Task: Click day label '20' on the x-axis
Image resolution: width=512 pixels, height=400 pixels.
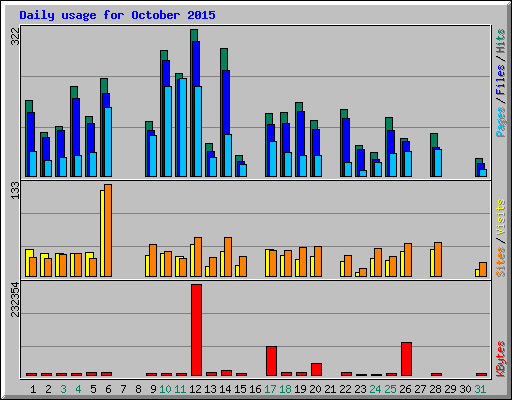Action: pos(315,389)
